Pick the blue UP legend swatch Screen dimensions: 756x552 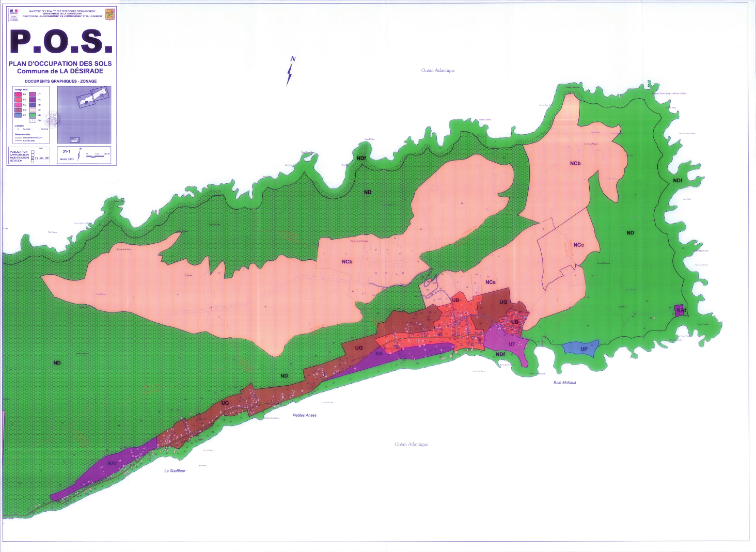(x=18, y=115)
